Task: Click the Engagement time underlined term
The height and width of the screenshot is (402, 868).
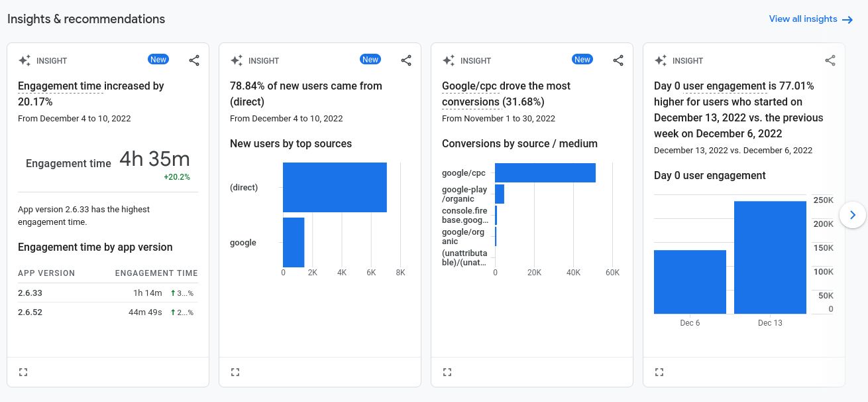Action: click(60, 86)
